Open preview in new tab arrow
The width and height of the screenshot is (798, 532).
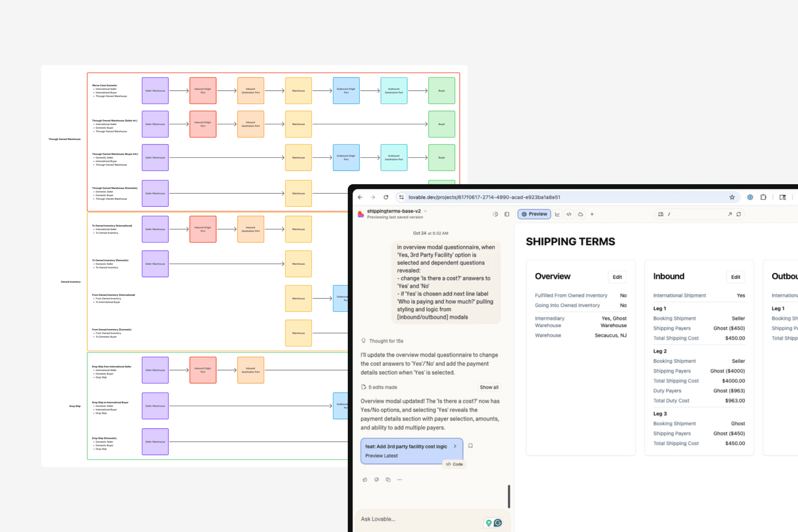pos(730,214)
